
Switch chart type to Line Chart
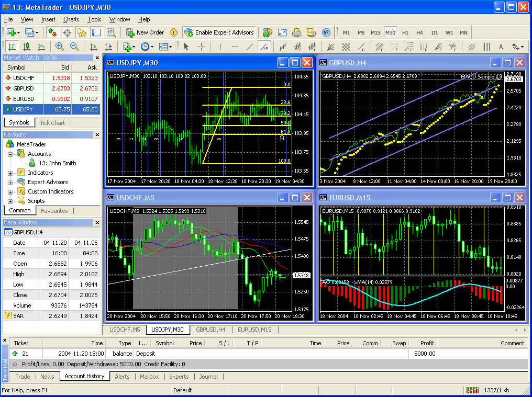[41, 47]
